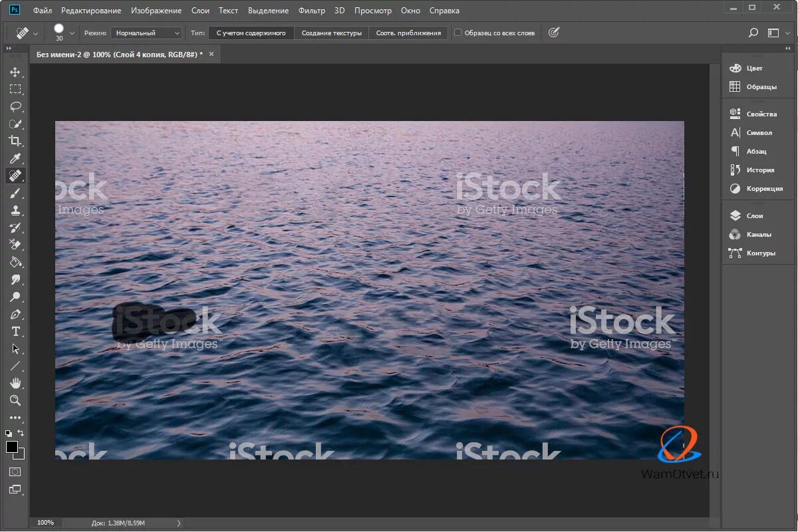This screenshot has height=532, width=798.
Task: Select the Zoom magnifier tool
Action: point(15,400)
